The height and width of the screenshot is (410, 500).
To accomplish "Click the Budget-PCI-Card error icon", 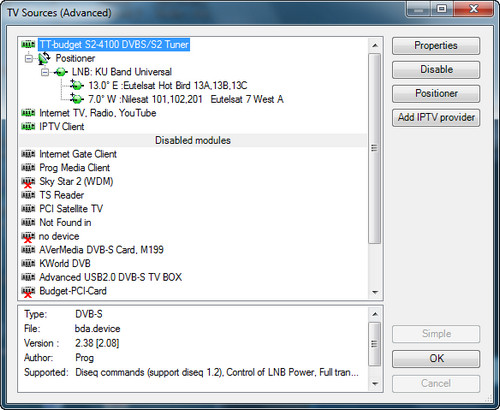I will point(28,292).
